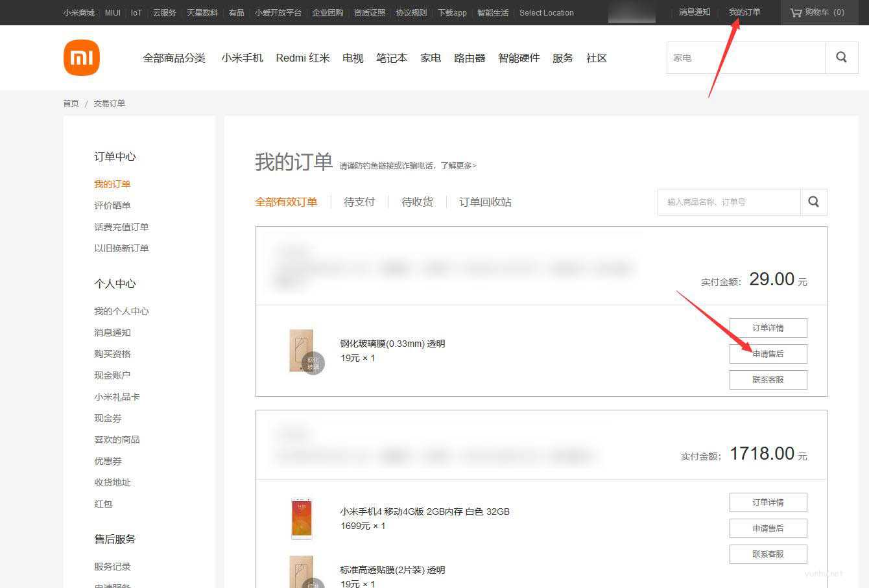Click the Mi logo

coord(81,57)
